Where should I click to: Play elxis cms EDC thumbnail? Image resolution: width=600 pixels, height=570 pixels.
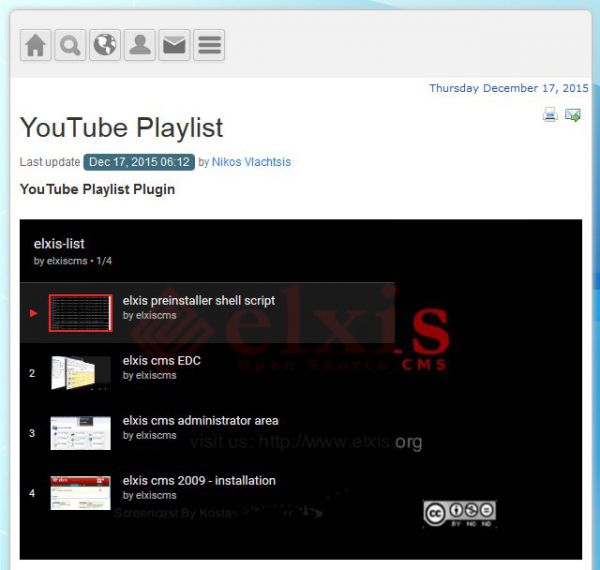(x=81, y=373)
